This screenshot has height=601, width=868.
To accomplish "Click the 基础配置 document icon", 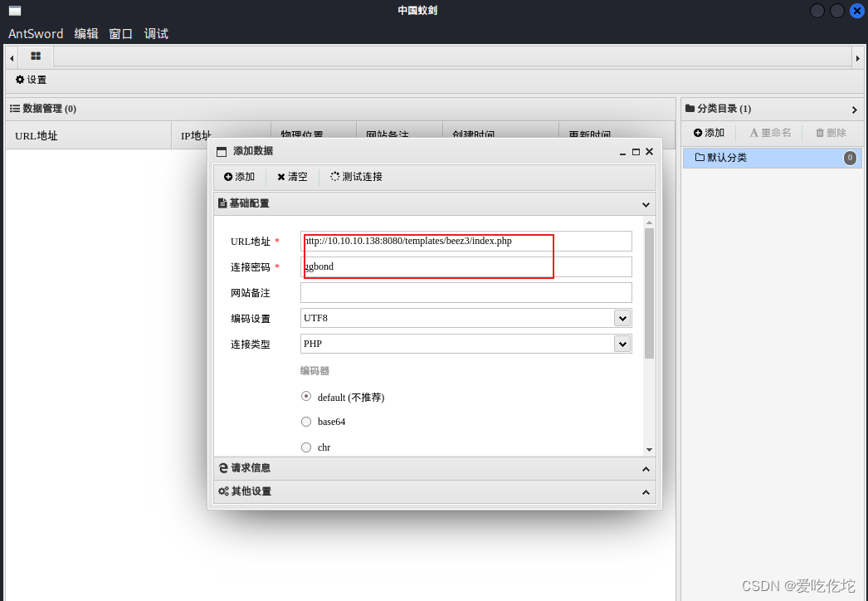I will pos(222,203).
